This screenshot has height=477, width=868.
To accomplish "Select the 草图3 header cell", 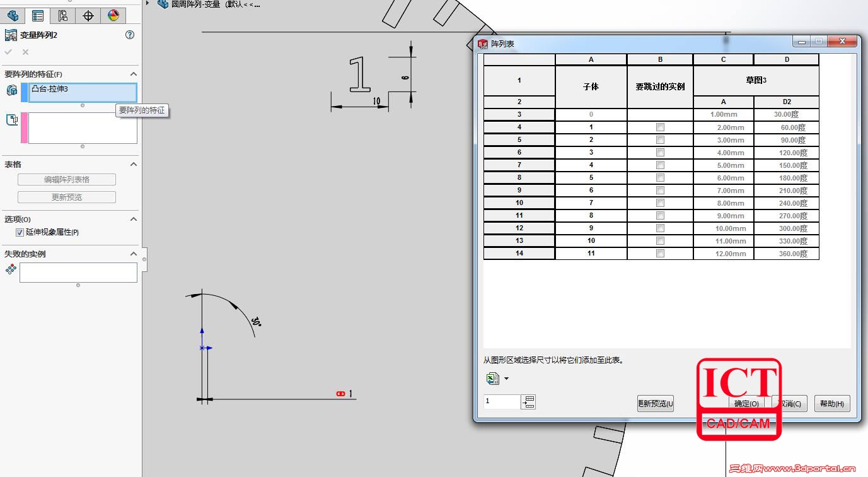I will (756, 81).
